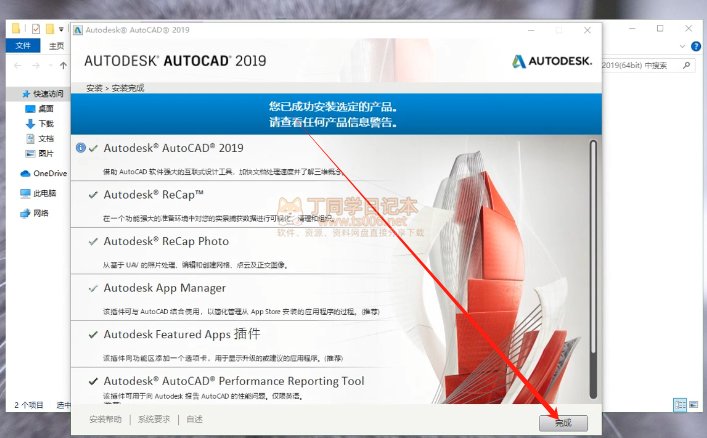707x438 pixels.
Task: Select 下载 in Explorer navigation pane
Action: pos(39,124)
